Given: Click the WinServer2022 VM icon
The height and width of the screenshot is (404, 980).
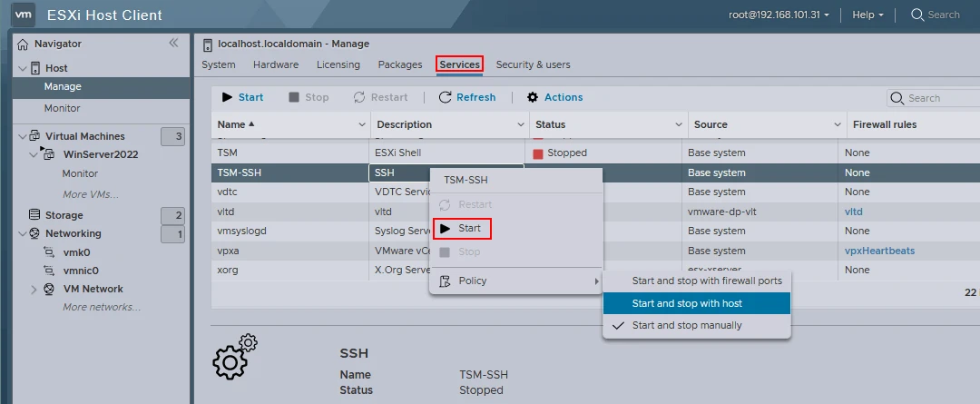Looking at the screenshot, I should 48,153.
